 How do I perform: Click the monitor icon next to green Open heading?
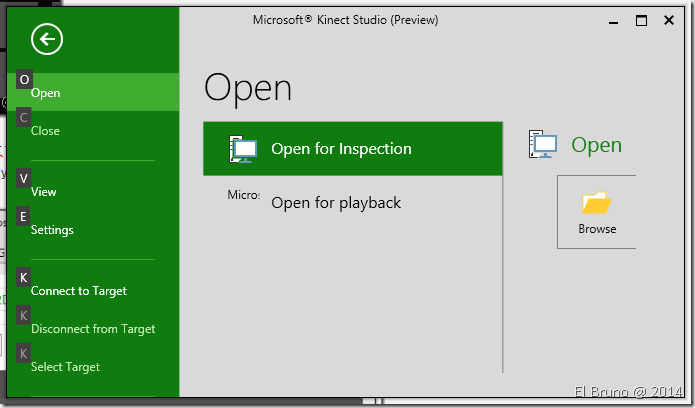tap(543, 146)
